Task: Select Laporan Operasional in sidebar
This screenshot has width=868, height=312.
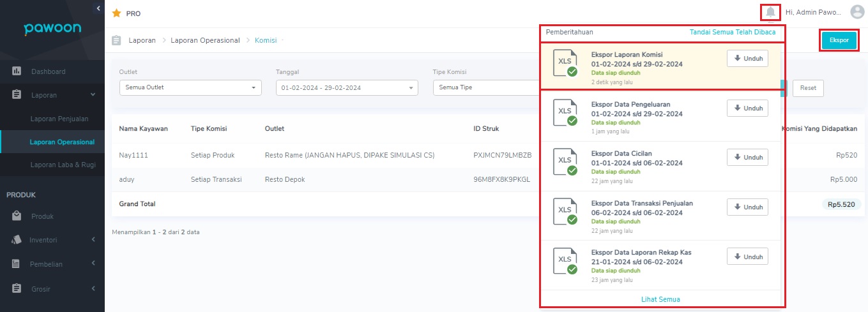Action: 62,142
